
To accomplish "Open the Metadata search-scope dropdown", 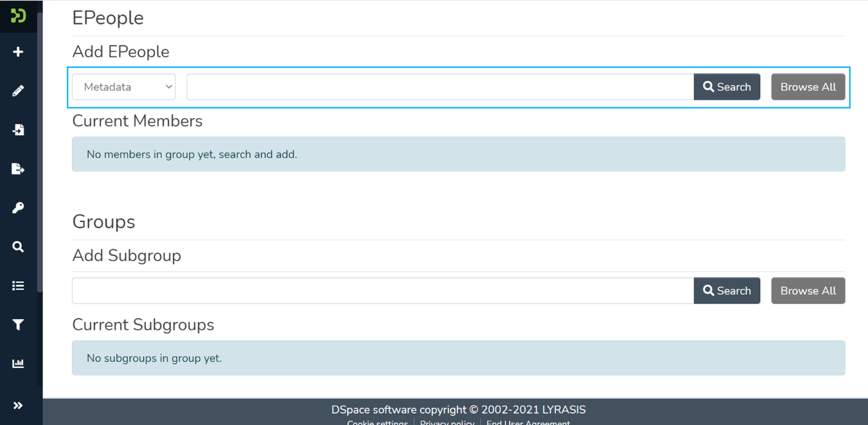I will tap(124, 87).
